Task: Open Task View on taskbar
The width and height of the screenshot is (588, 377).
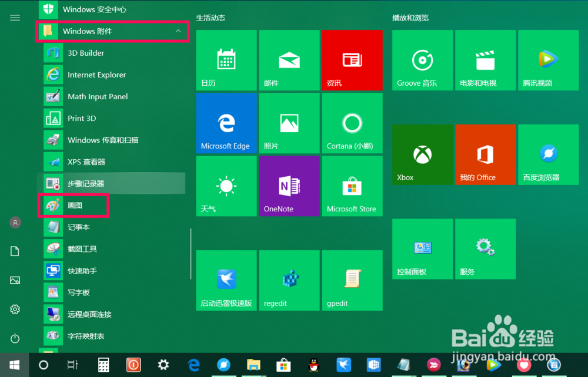Action: coord(73,365)
